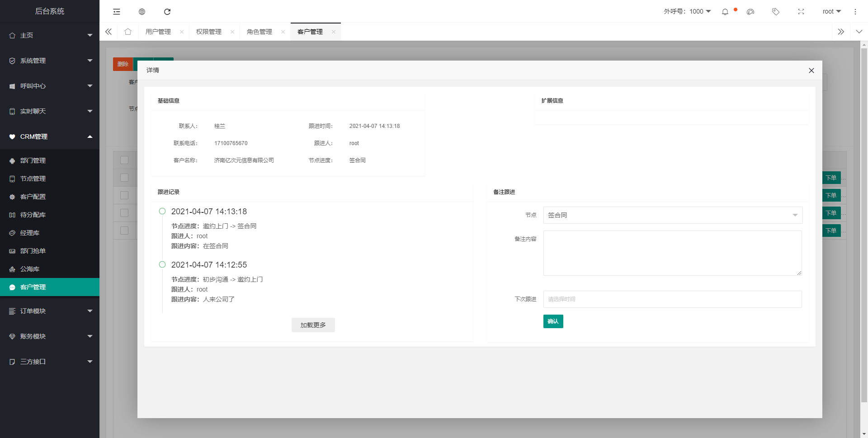Expand the 外呼号 1000 dropdown
868x438 pixels.
point(687,12)
